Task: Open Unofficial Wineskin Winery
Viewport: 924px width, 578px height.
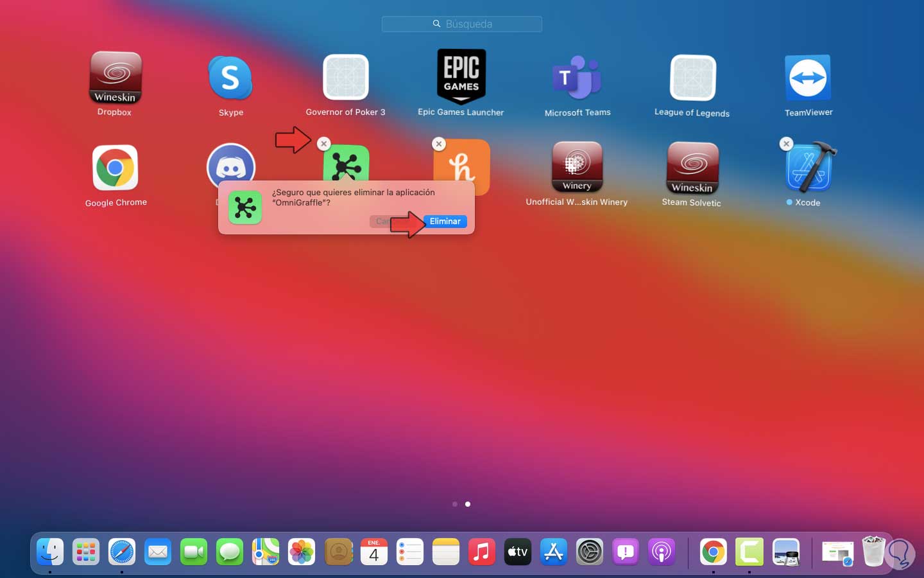Action: tap(577, 167)
